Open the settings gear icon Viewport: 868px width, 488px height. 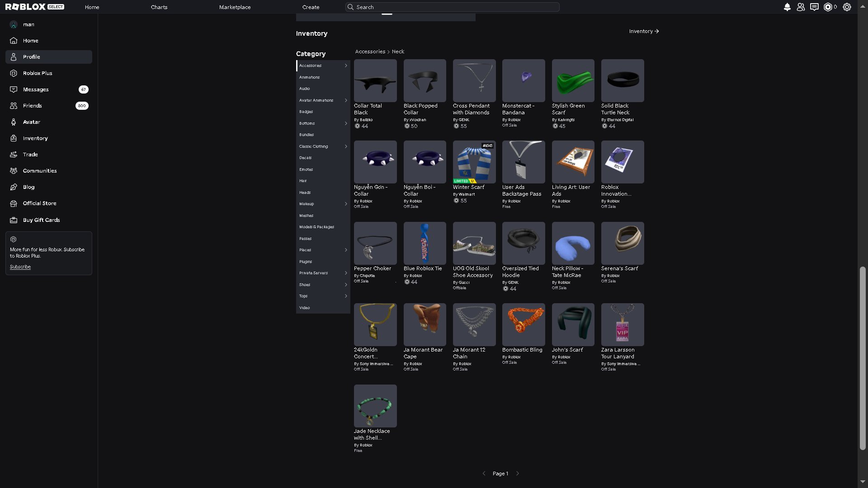(x=847, y=7)
